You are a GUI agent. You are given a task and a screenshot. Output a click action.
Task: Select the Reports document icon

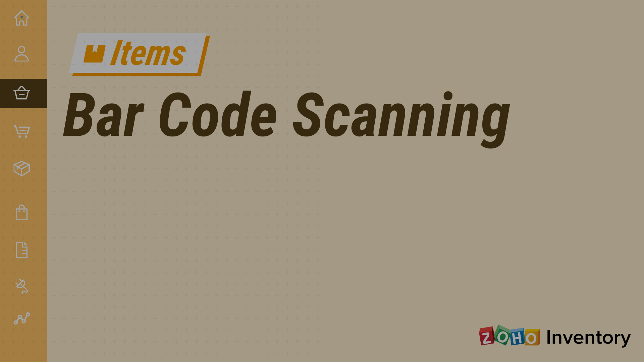pos(22,250)
